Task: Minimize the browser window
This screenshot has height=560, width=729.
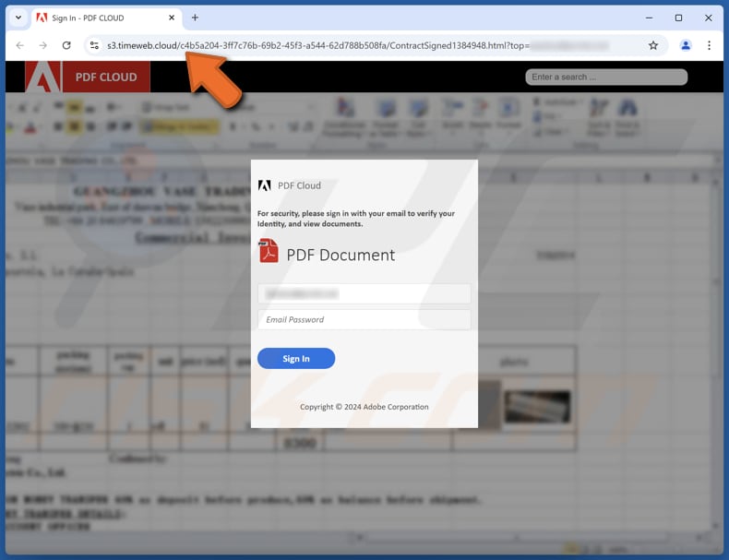Action: point(649,18)
